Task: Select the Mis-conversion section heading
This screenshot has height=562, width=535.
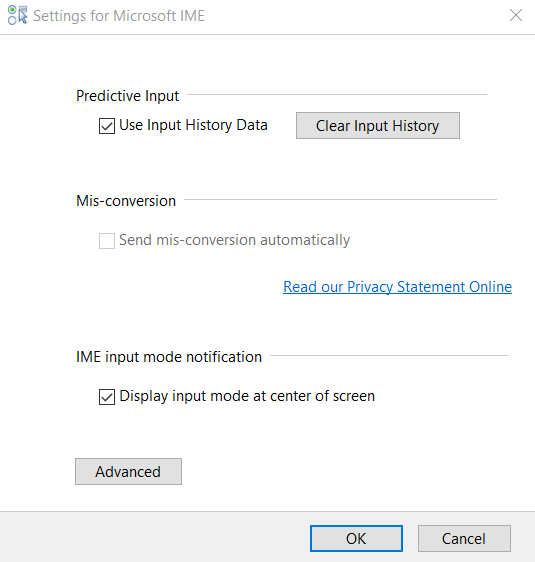Action: [x=126, y=201]
